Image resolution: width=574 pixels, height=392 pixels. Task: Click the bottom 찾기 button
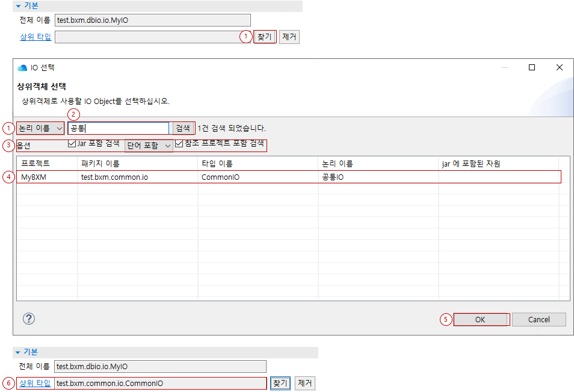(280, 382)
